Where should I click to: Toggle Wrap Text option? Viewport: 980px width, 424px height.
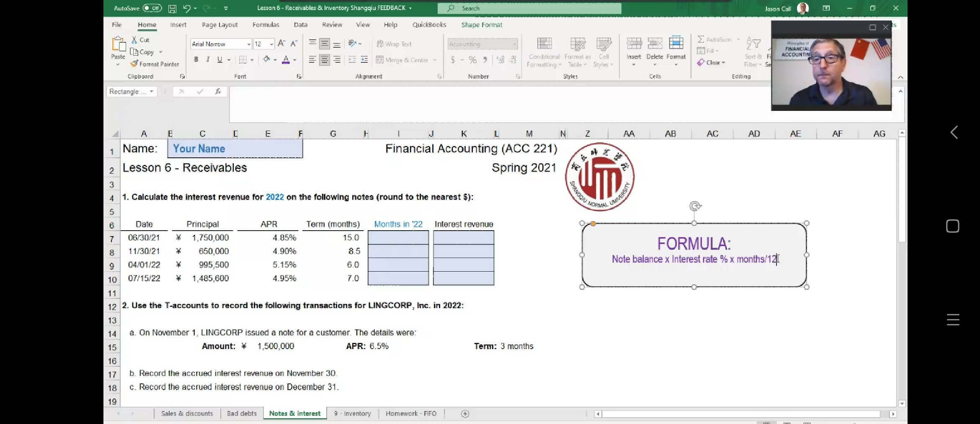pos(394,44)
